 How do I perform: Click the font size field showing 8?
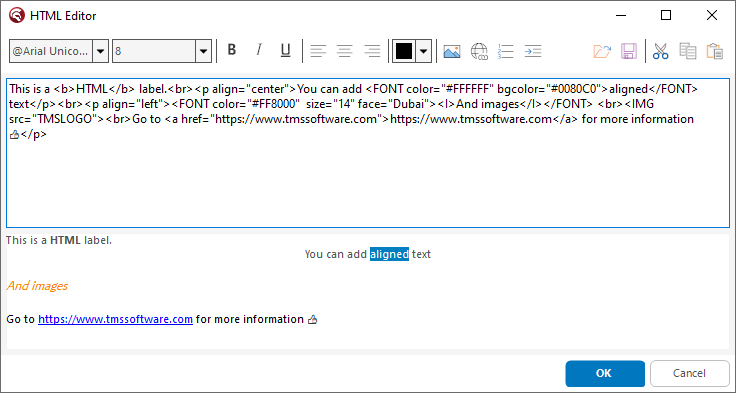pos(154,51)
